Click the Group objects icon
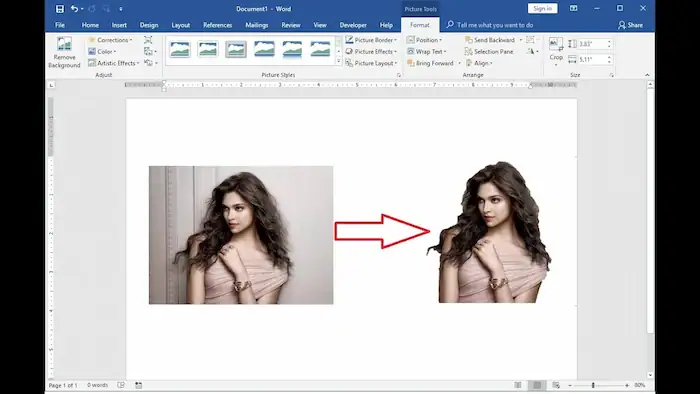This screenshot has width=700, height=394. point(530,40)
